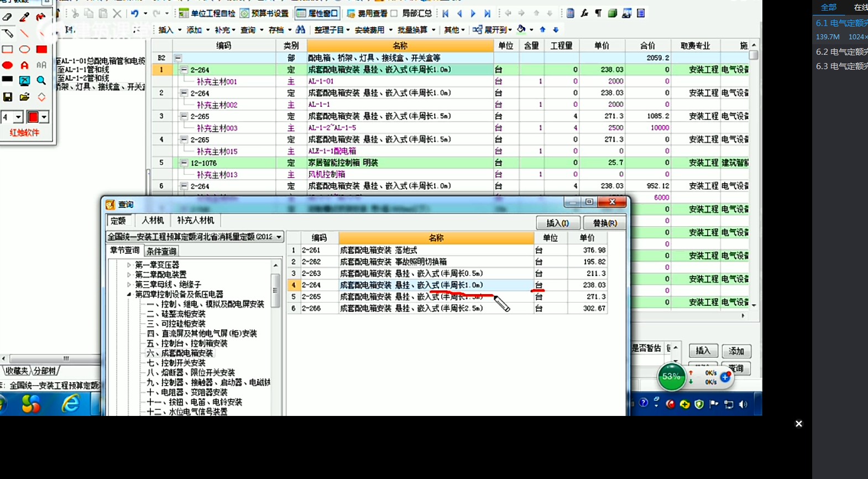
Task: Click the 添加 button at bottom right
Action: [x=736, y=351]
